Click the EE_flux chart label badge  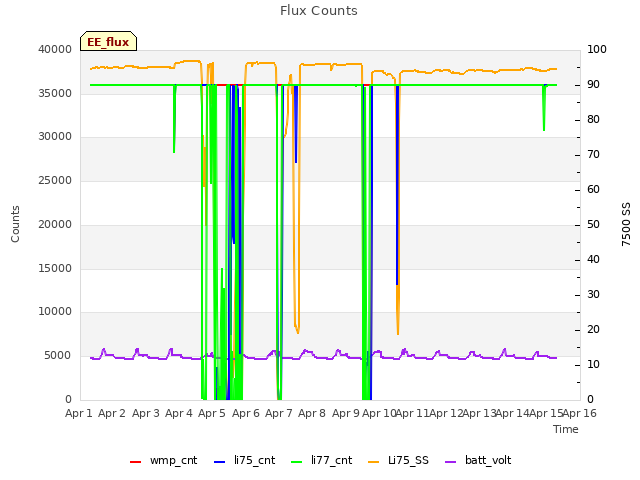point(108,41)
